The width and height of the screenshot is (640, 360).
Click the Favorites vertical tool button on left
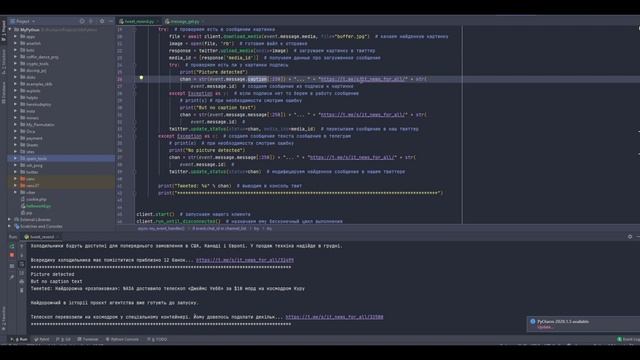4,318
